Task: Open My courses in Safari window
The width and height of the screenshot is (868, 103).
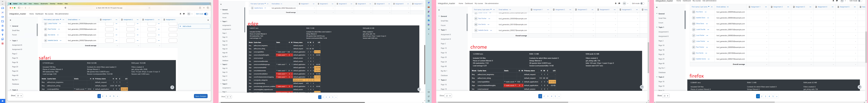Action: (49, 14)
